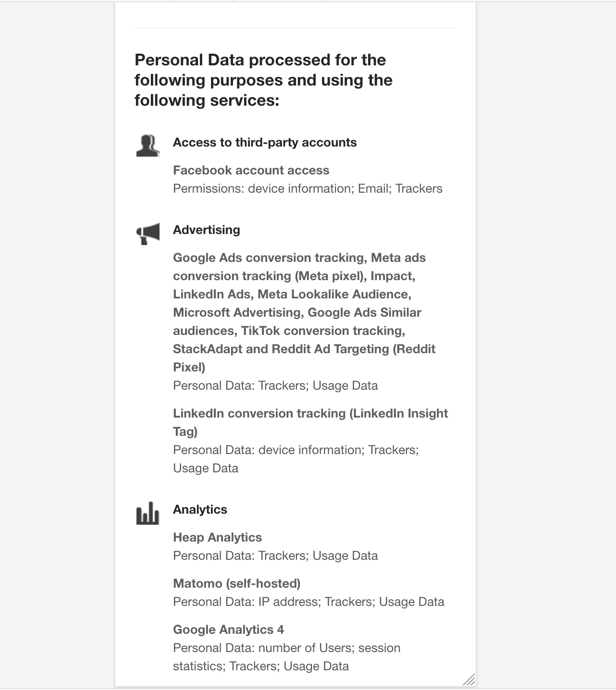Image resolution: width=616 pixels, height=690 pixels.
Task: Select the Advertising section heading
Action: (x=207, y=230)
